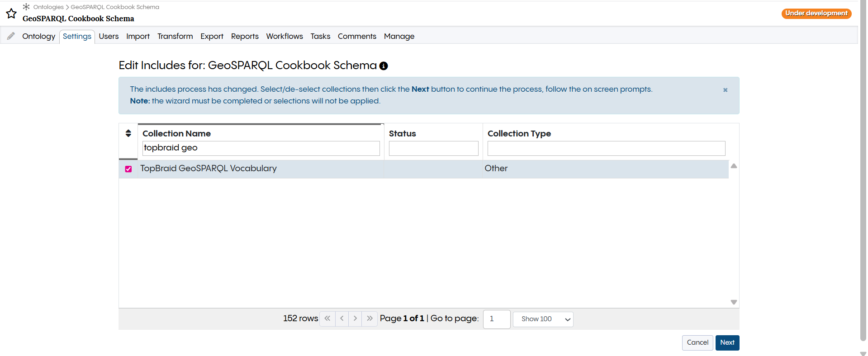Focus the Collection Type filter field
Image resolution: width=868 pixels, height=356 pixels.
click(x=606, y=148)
